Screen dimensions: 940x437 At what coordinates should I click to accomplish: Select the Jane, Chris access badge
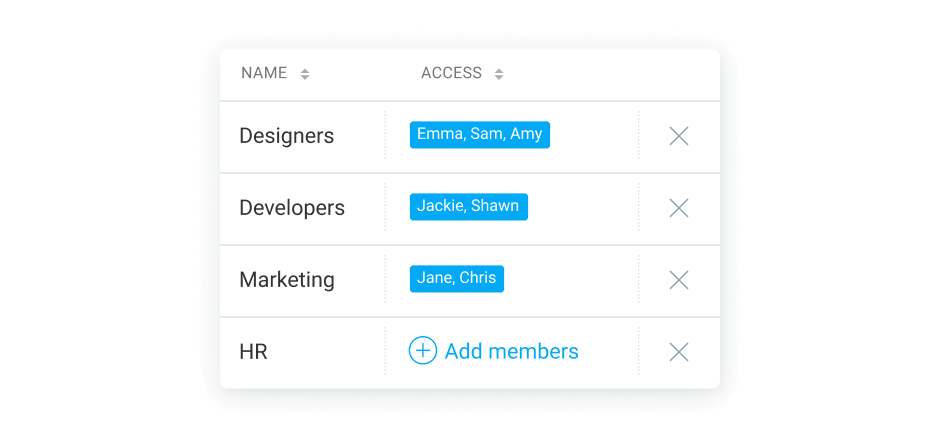click(x=456, y=279)
